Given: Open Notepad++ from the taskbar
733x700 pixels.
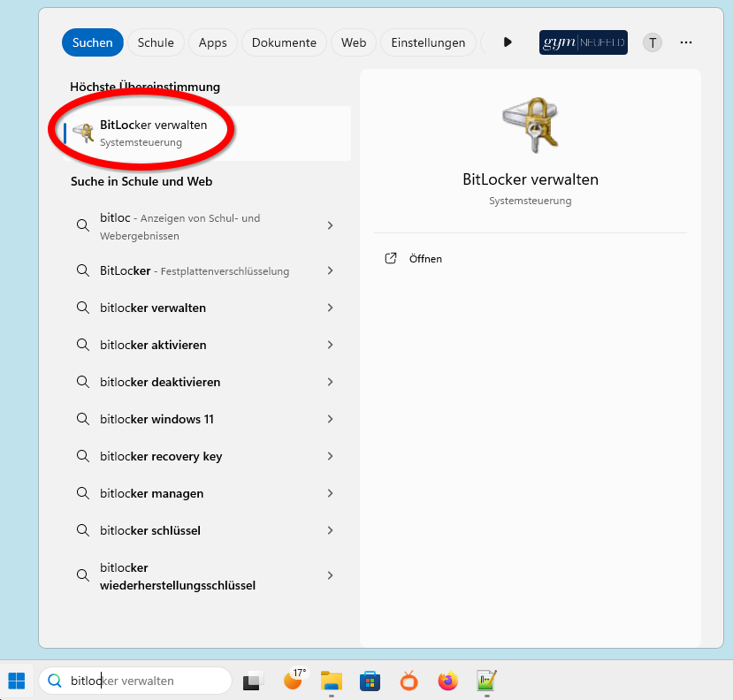Looking at the screenshot, I should coord(487,681).
